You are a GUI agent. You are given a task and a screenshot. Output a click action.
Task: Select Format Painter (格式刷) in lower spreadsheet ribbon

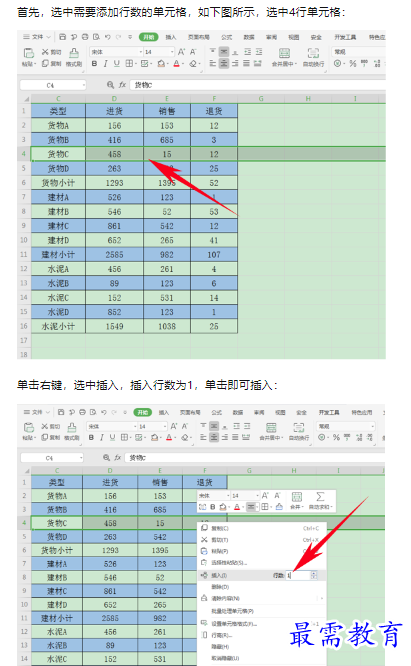tap(72, 431)
